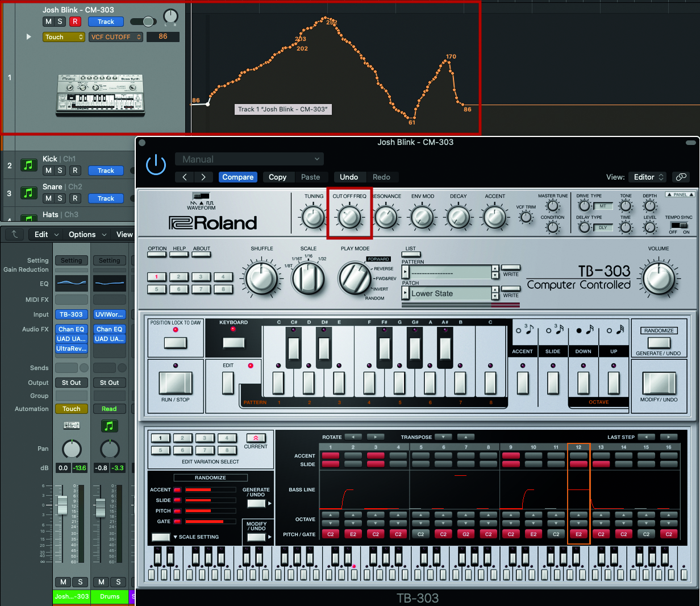
Task: Click the Scale selector knob
Action: [x=309, y=279]
